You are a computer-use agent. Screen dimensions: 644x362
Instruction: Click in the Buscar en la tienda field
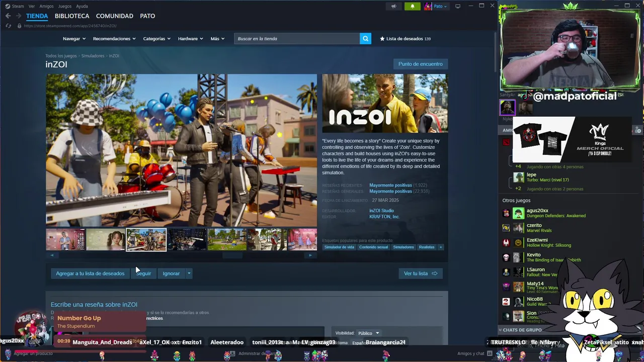[297, 39]
